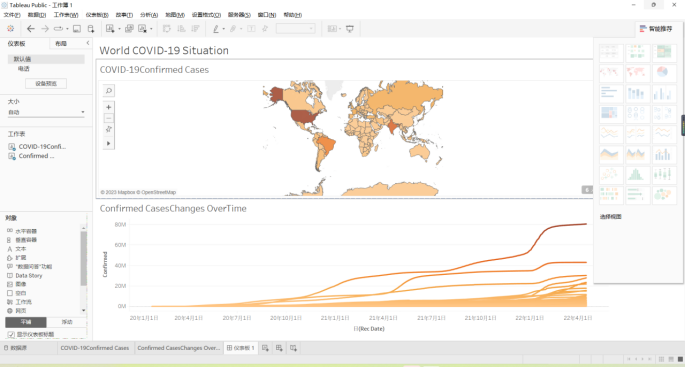Zoom in on the map with plus button
Viewport: 686px width, 368px height.
[109, 107]
